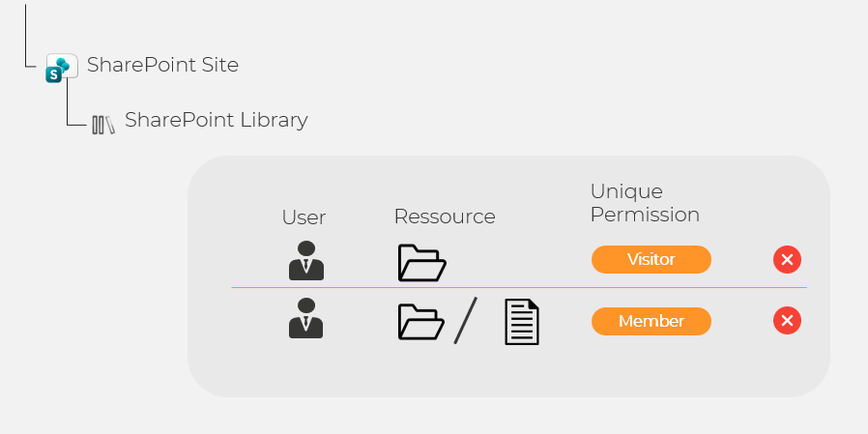Click the orange Visitor permission badge
The width and height of the screenshot is (868, 434).
tap(651, 259)
